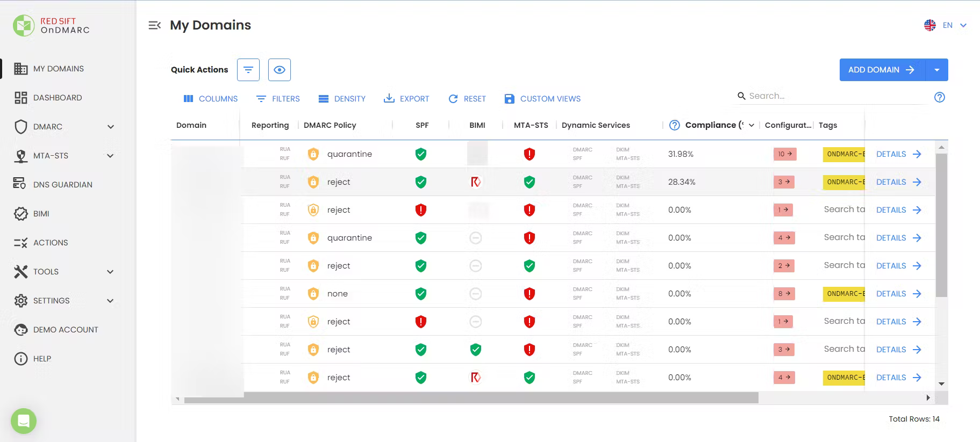Open the Add Domain dropdown arrow

point(937,70)
